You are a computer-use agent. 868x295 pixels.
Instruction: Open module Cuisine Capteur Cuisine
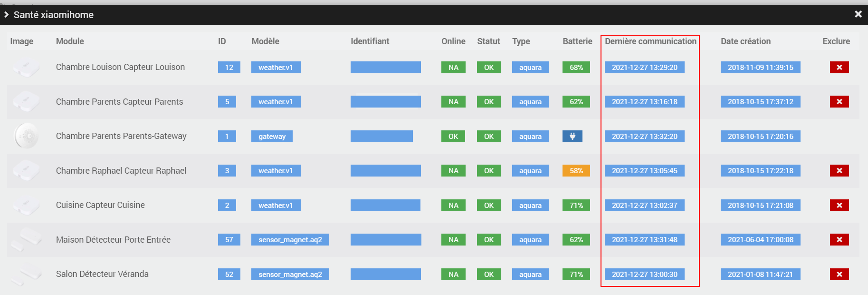100,205
